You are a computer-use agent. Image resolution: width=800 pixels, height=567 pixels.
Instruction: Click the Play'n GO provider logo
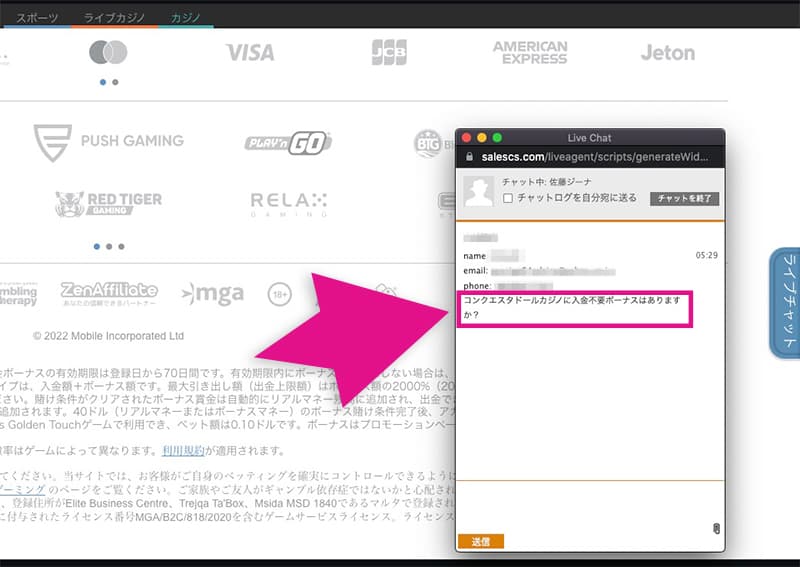click(x=288, y=143)
